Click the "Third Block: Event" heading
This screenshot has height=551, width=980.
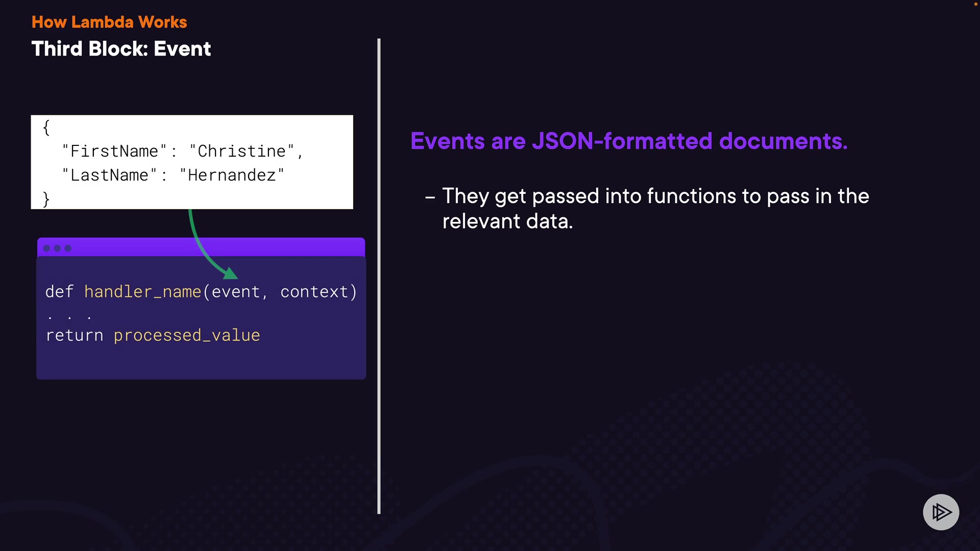click(x=121, y=49)
